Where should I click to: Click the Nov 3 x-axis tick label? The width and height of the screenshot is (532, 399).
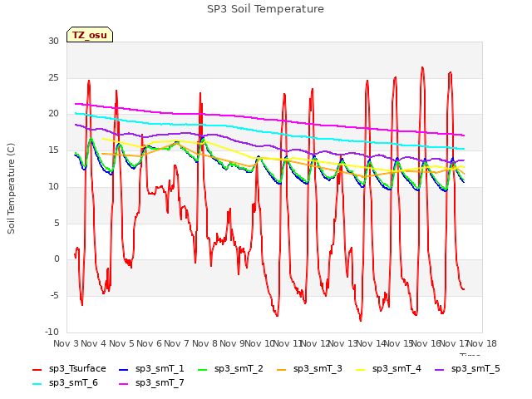pos(66,343)
